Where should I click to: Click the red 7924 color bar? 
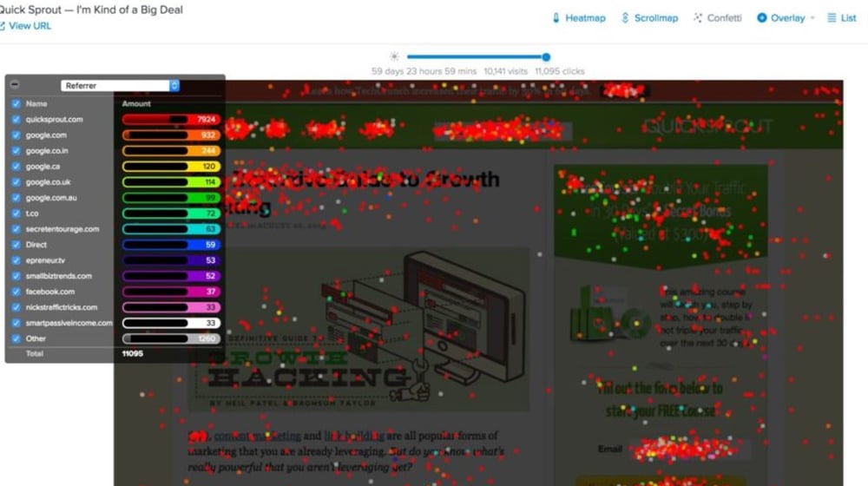point(171,119)
